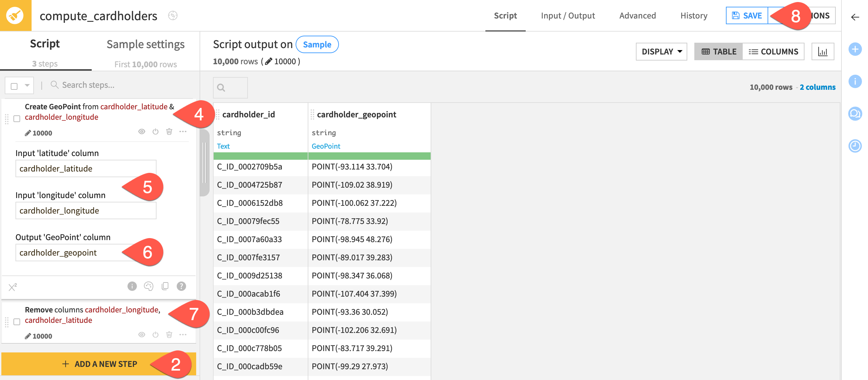Screen dimensions: 868x380
Task: Click the collapse step icon at footer left
Action: click(12, 287)
